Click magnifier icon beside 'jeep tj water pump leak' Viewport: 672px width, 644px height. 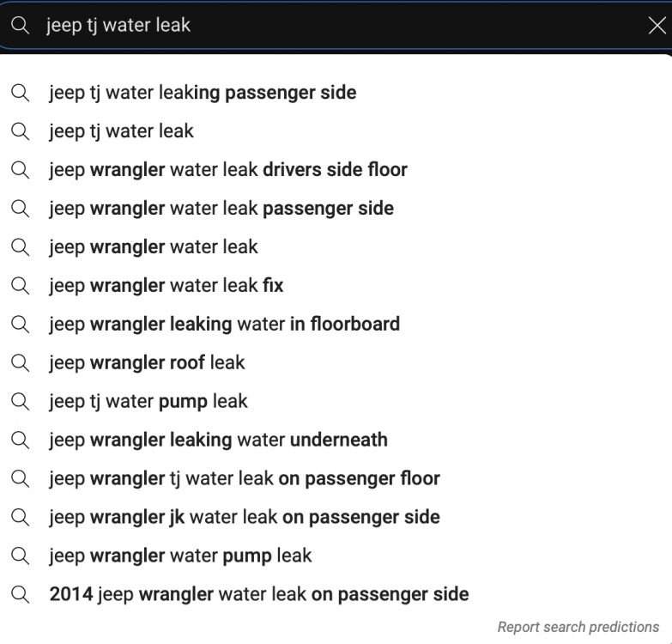click(x=20, y=401)
